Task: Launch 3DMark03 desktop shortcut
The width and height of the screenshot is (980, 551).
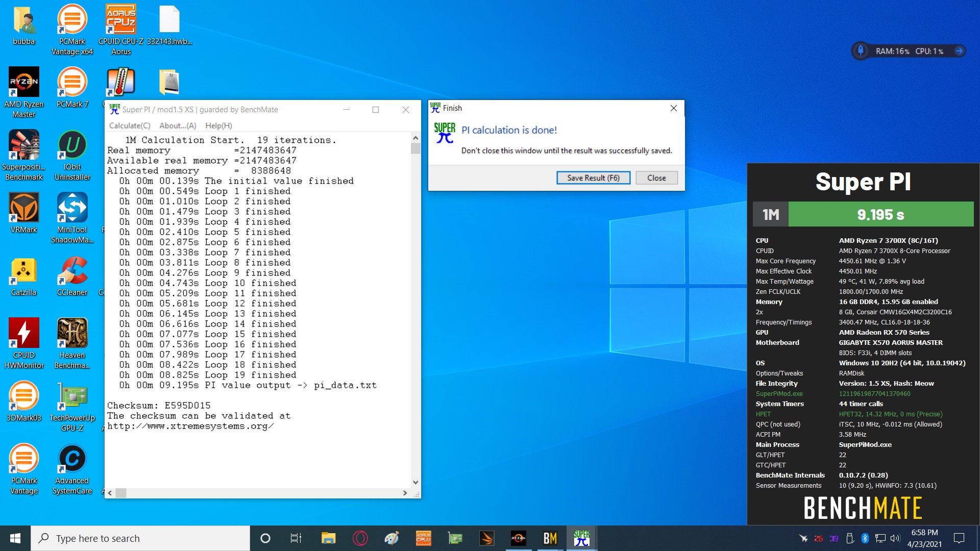Action: point(23,401)
